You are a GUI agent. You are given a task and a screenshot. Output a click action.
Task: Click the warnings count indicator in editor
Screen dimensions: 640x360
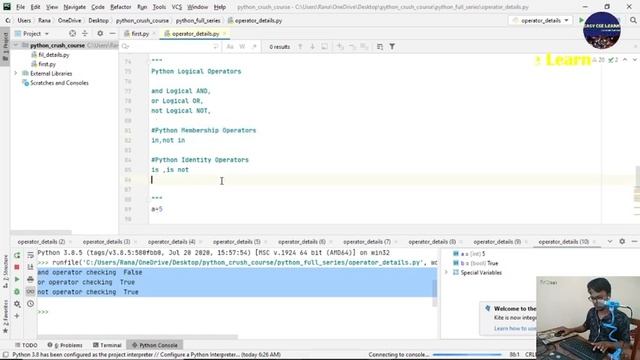(x=599, y=60)
